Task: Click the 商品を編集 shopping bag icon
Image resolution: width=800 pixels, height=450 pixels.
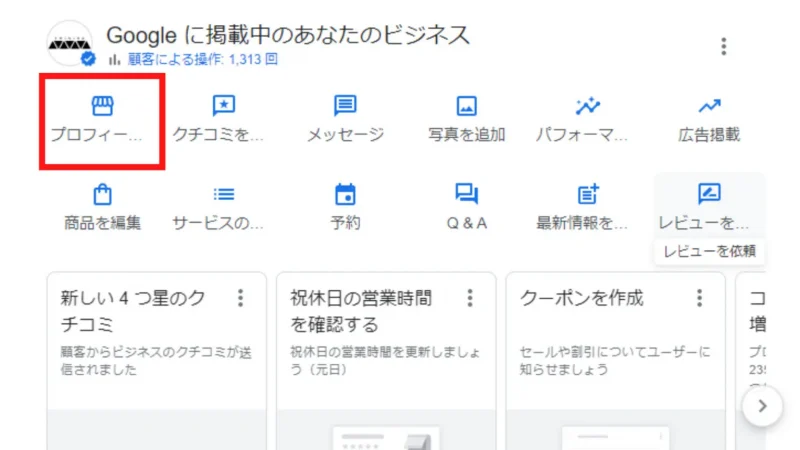Action: (x=103, y=194)
